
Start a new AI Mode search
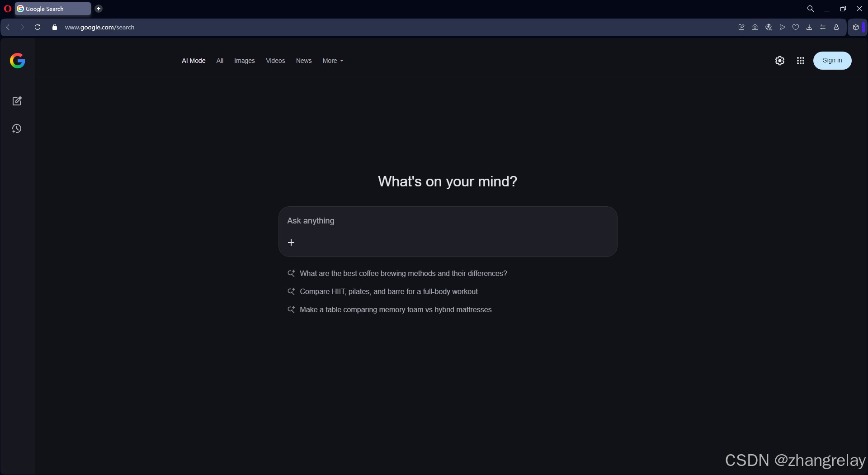coord(17,101)
